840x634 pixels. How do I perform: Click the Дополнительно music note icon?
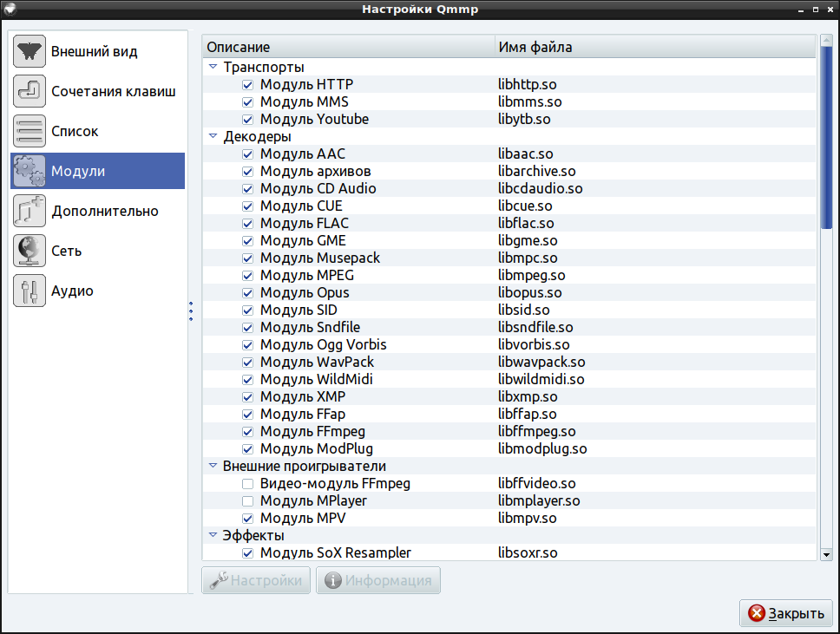30,212
